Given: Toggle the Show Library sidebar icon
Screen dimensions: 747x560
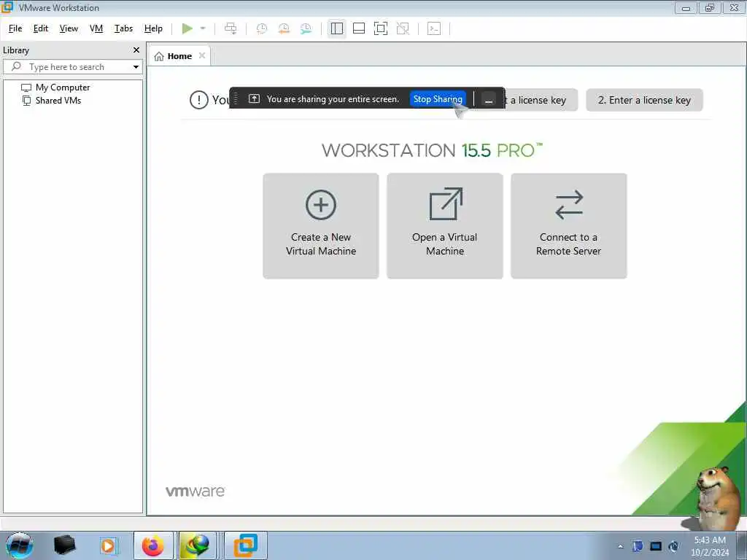Looking at the screenshot, I should [x=337, y=28].
